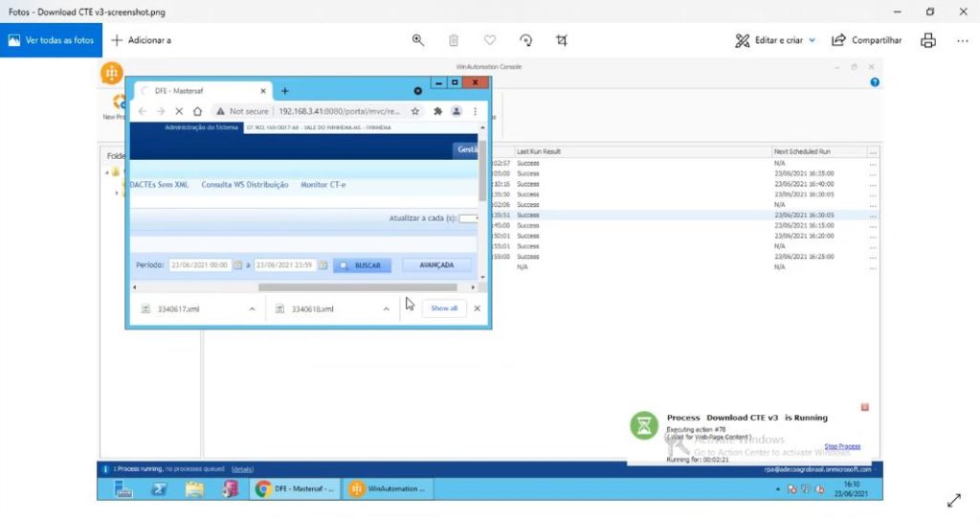
Task: Click the Next Scheduled Run column header
Action: (802, 151)
